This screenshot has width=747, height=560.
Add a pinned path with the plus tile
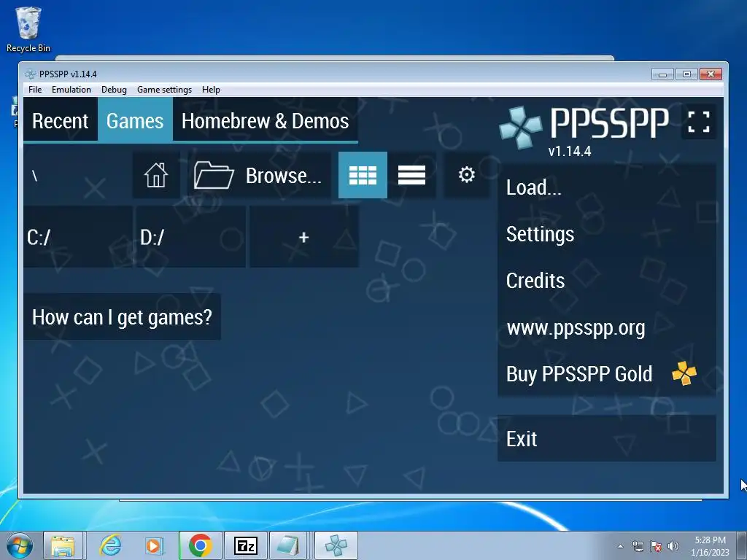coord(304,237)
